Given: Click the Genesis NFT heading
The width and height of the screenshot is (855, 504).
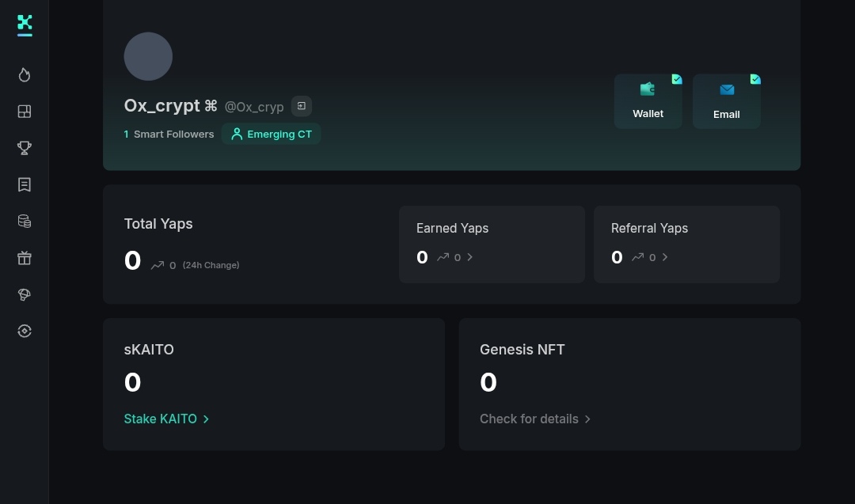Looking at the screenshot, I should (x=522, y=349).
